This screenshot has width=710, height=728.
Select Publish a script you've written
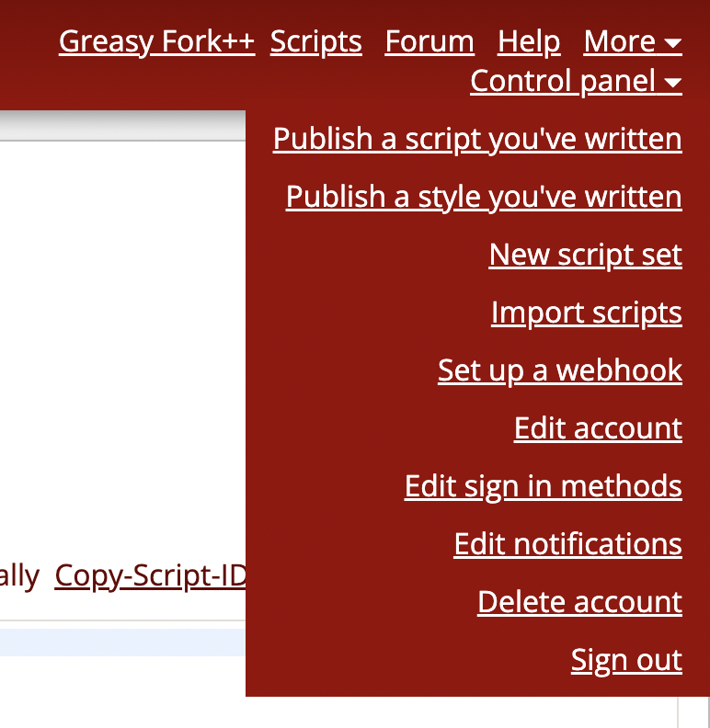pyautogui.click(x=477, y=139)
